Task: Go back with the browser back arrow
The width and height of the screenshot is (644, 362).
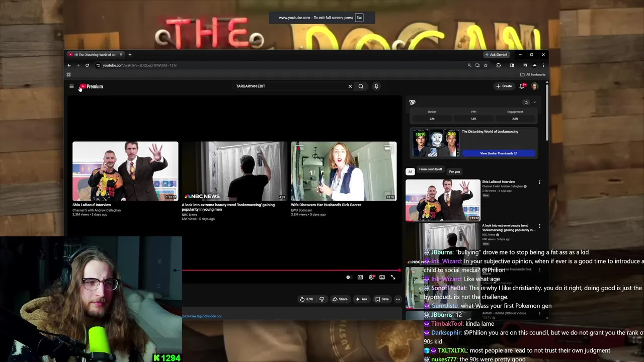Action: [69, 65]
